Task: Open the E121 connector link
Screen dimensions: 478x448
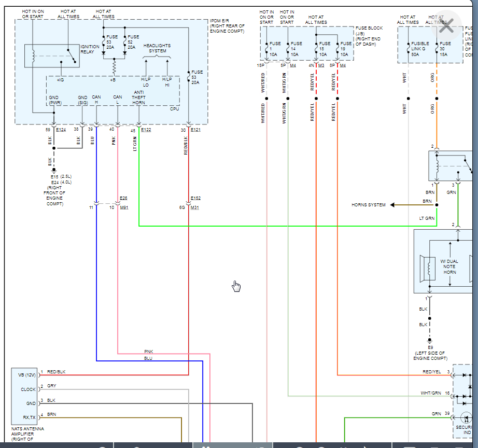Action: pyautogui.click(x=196, y=130)
